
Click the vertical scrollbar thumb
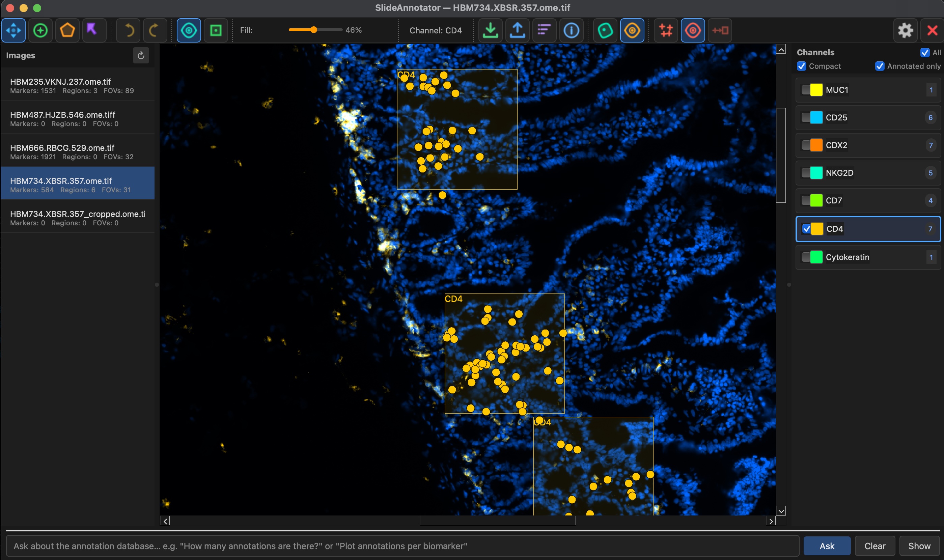coord(781,156)
